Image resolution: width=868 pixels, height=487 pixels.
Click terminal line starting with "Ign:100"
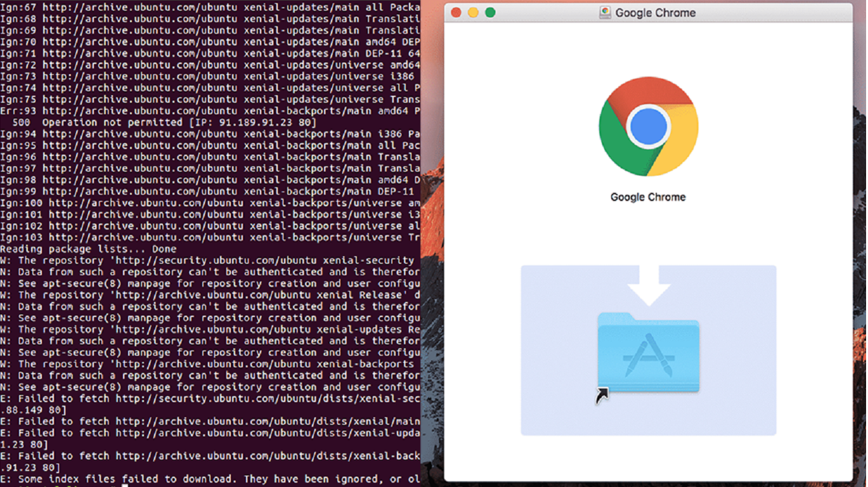210,203
